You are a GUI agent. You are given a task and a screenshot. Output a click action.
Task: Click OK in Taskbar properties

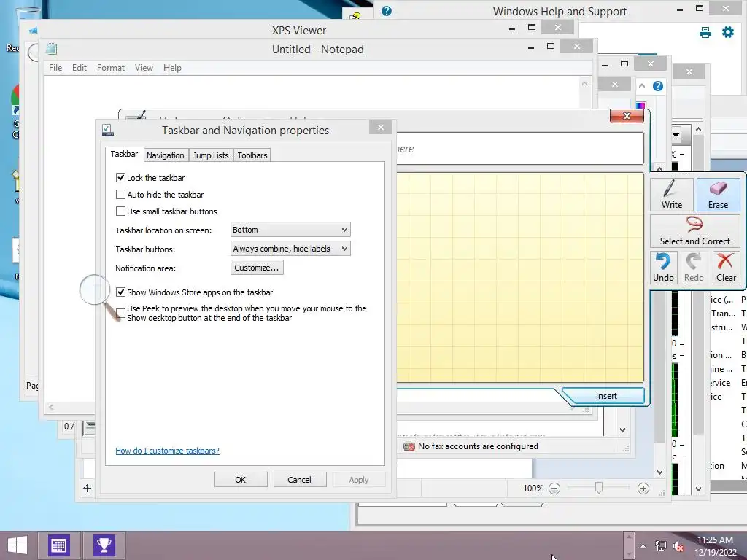(x=241, y=480)
